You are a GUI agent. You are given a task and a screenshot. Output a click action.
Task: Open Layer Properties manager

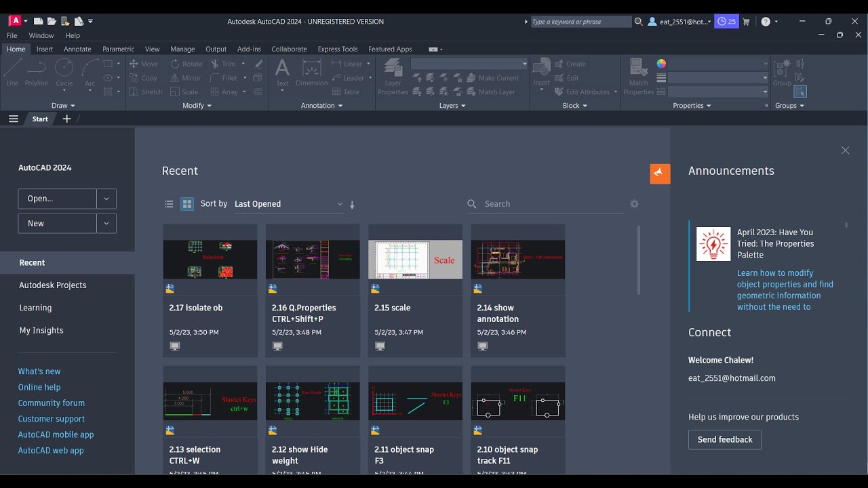coord(393,77)
